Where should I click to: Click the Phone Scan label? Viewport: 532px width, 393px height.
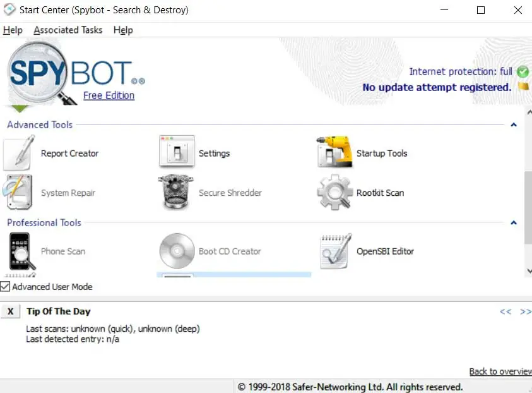click(63, 251)
